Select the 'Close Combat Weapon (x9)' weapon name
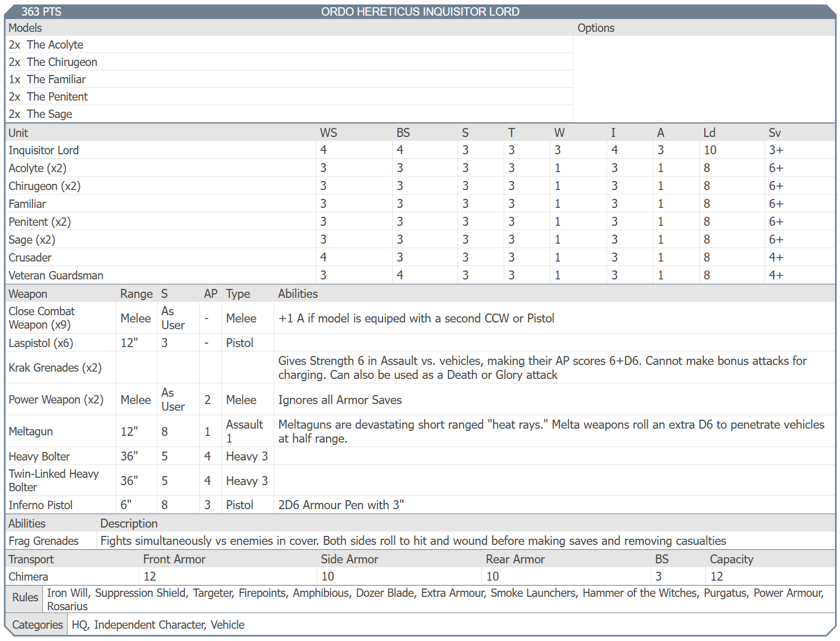Screen dimensions: 840x641 [41, 318]
